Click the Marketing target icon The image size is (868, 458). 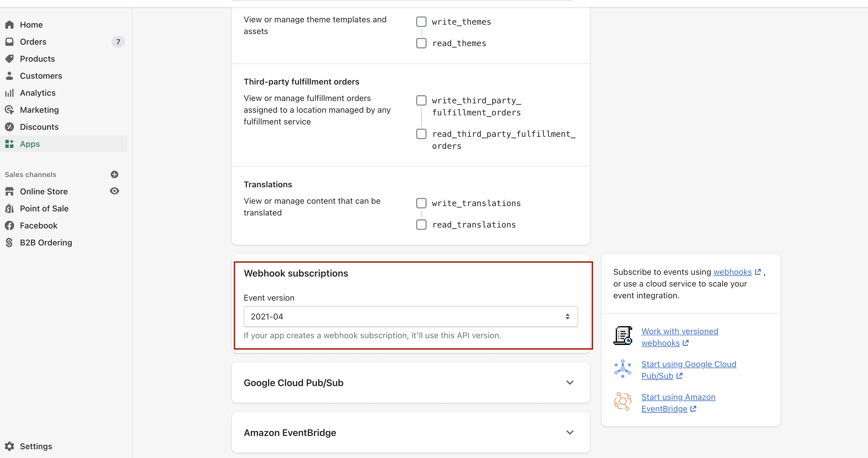pos(9,110)
